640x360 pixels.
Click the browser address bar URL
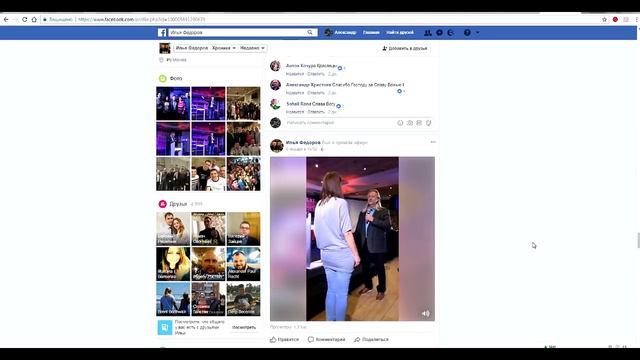click(141, 19)
